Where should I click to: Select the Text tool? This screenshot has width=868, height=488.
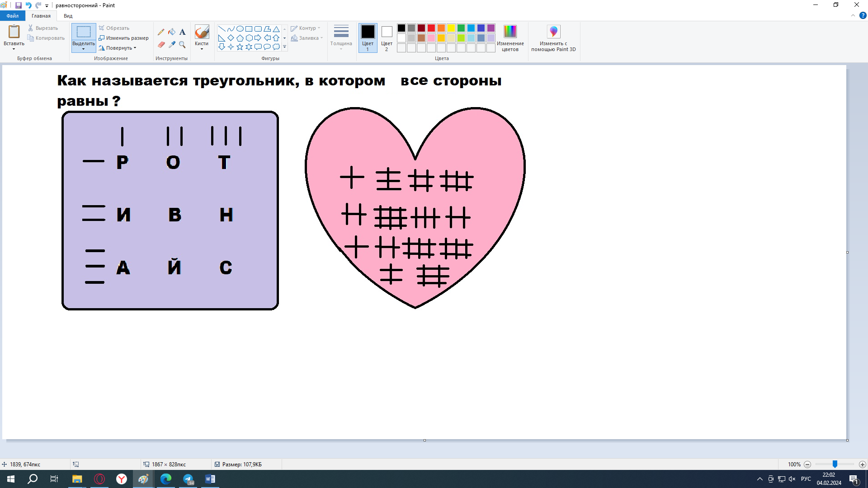point(182,32)
